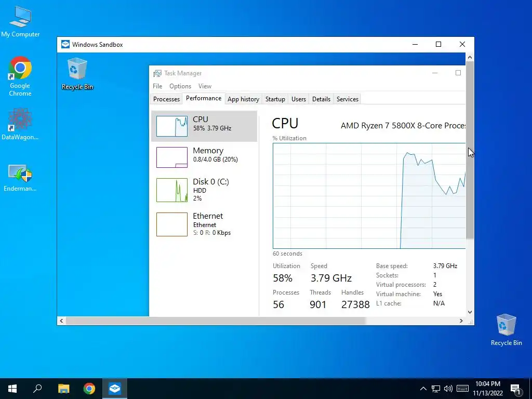Switch to App history tab

(243, 99)
